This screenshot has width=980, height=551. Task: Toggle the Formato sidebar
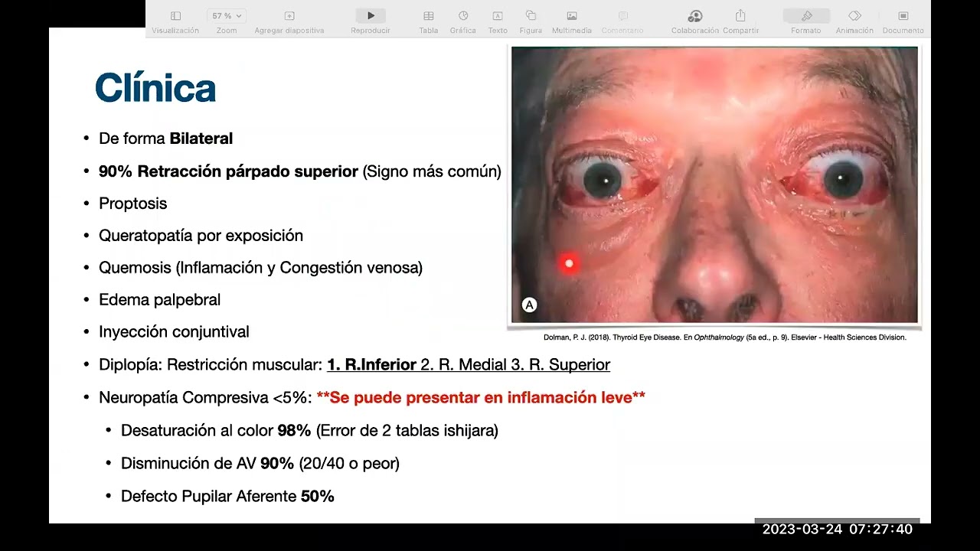806,21
